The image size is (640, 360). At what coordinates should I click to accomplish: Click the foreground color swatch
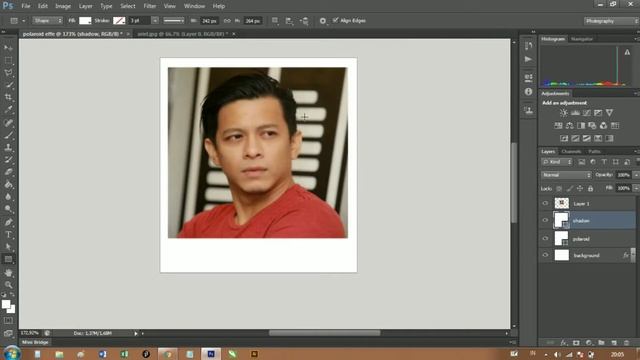pyautogui.click(x=6, y=304)
